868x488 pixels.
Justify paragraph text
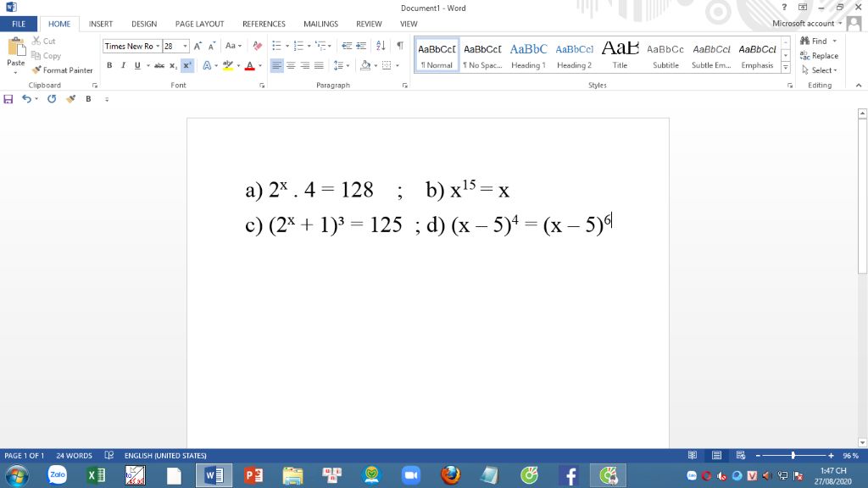(x=319, y=65)
